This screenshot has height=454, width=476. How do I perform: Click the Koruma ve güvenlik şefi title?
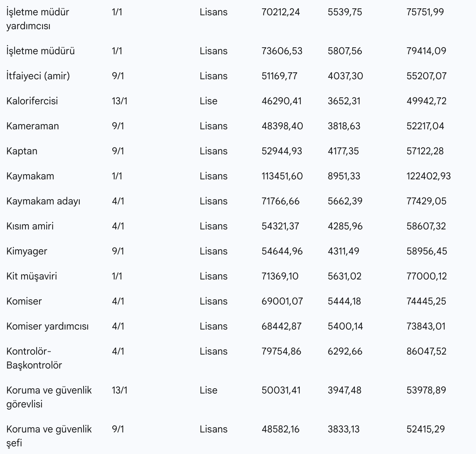[x=49, y=436]
